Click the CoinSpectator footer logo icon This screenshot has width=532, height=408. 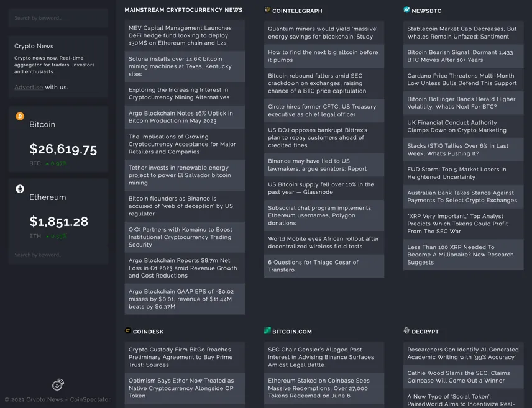(58, 384)
